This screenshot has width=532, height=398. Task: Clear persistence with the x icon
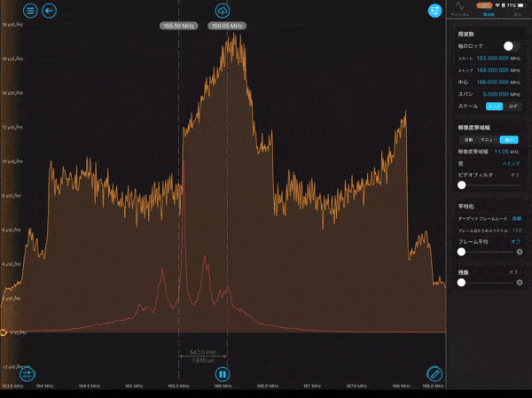click(x=520, y=282)
